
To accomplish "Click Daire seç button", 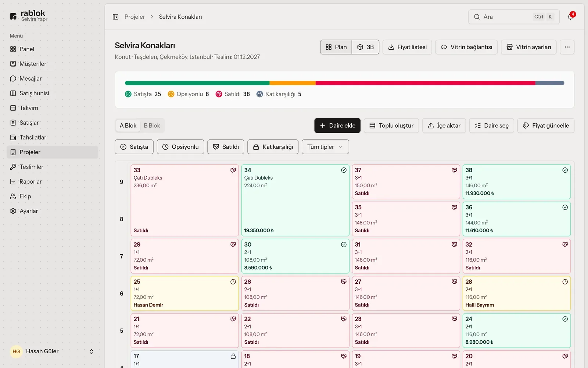I will coord(491,125).
